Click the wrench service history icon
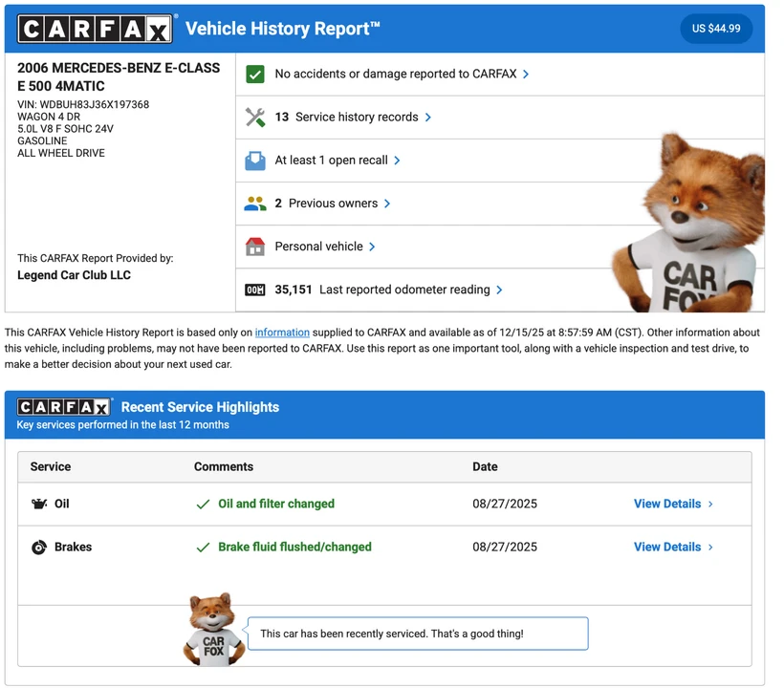The height and width of the screenshot is (688, 784). pos(255,118)
